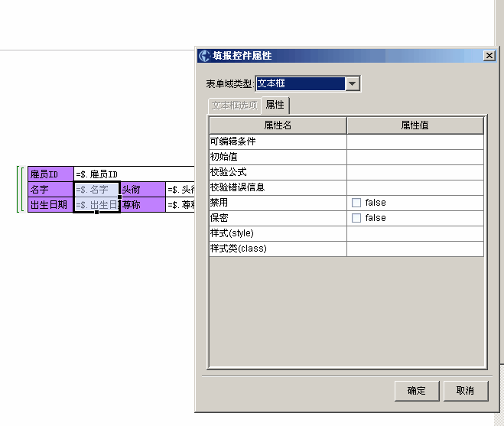Screen dimensions: 504x426
Task: Click the globe icon in dialog title bar
Action: (x=204, y=56)
